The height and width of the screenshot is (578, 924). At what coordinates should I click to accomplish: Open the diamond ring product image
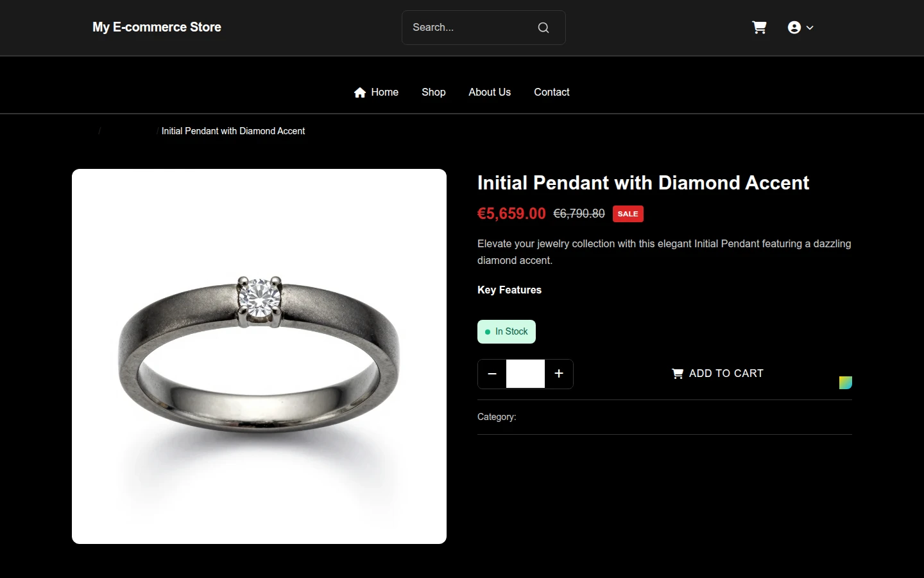(x=259, y=356)
